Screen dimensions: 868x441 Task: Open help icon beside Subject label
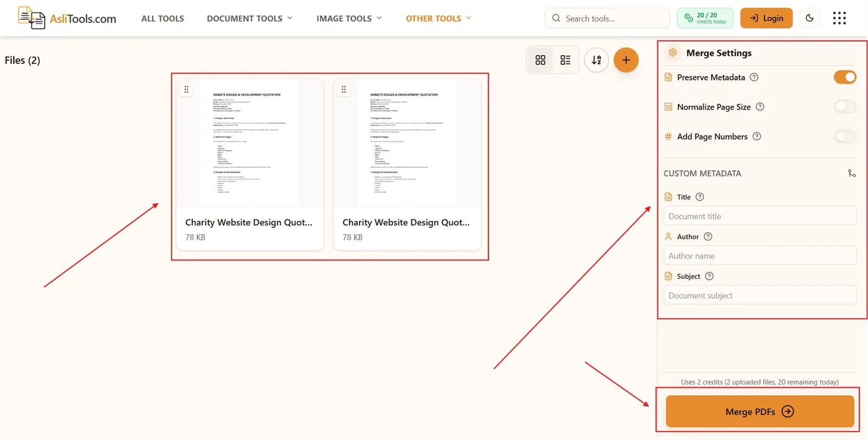710,276
